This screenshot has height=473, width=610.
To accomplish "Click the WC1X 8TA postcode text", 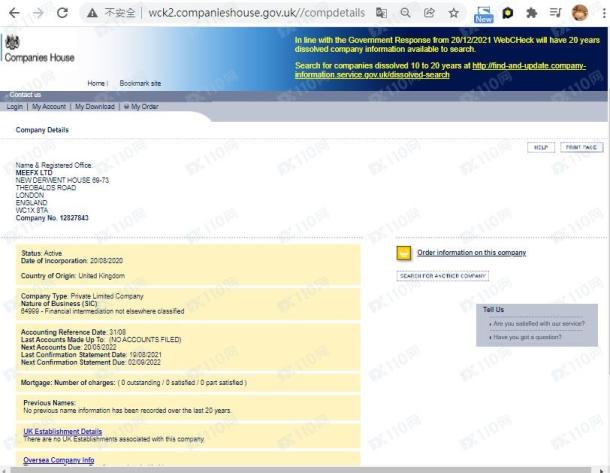I will coord(32,210).
